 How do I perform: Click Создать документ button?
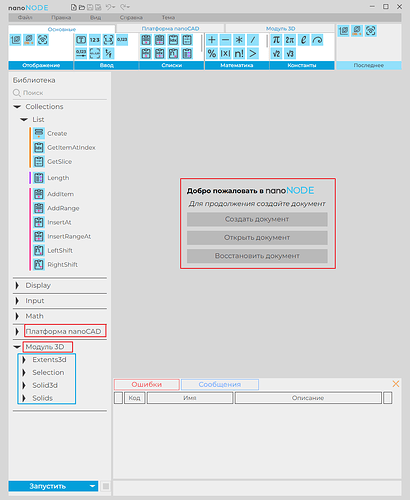click(x=257, y=219)
